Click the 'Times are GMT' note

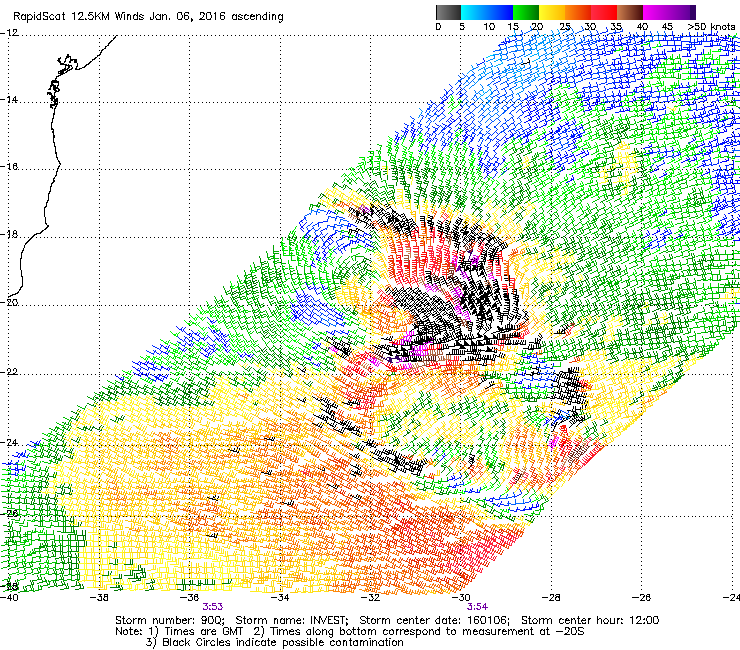[204, 632]
